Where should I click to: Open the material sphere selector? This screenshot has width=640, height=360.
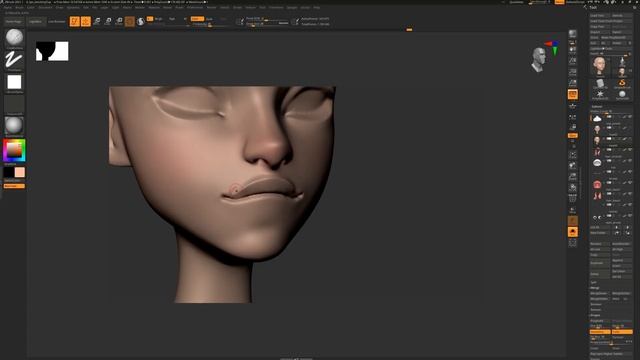pyautogui.click(x=14, y=125)
